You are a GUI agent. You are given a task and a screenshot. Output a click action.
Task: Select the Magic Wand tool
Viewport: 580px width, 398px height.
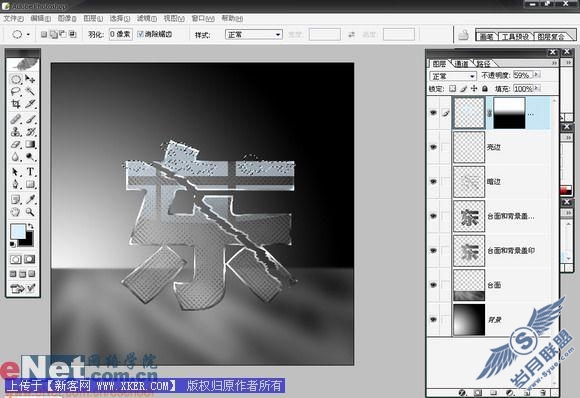click(x=30, y=91)
